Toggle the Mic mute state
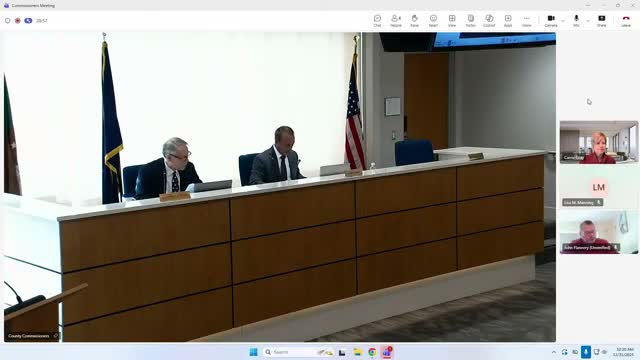 [576, 20]
